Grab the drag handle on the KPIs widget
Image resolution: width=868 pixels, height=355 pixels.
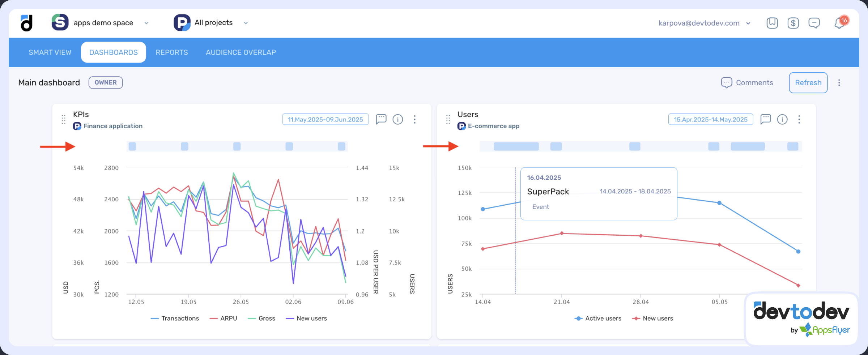pos(63,119)
